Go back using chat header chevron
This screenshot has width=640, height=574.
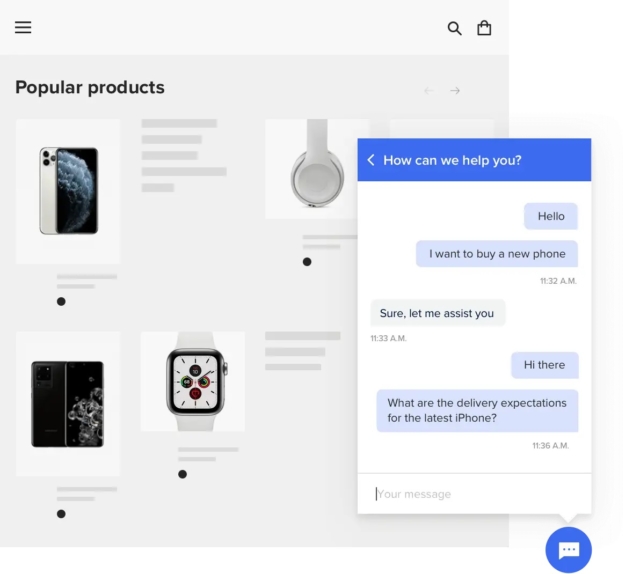point(371,160)
